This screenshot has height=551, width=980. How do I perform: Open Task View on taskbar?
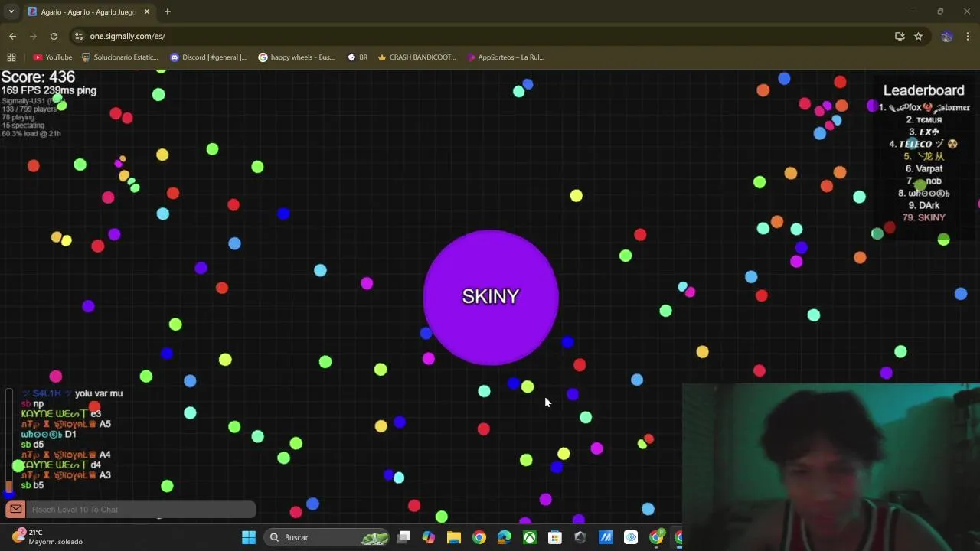(x=403, y=537)
